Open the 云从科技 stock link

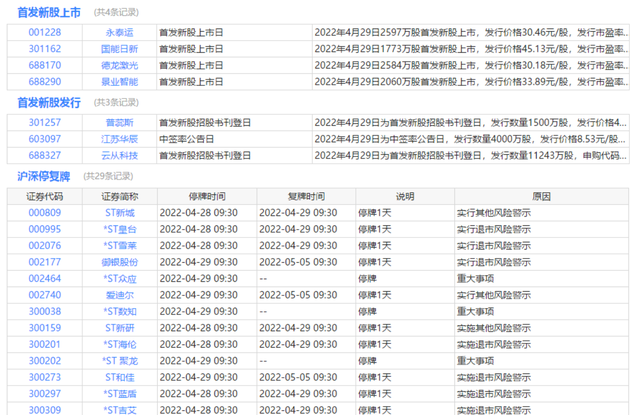120,155
